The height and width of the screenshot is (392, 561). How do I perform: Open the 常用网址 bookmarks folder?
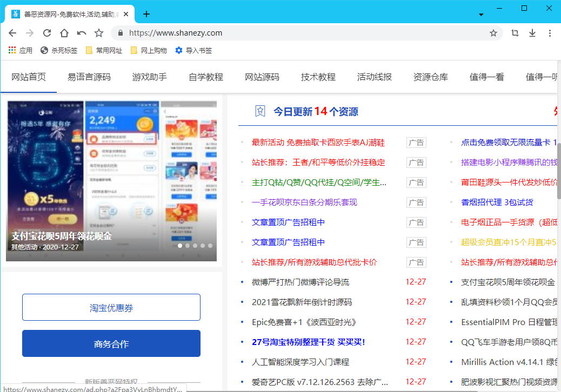pos(104,50)
